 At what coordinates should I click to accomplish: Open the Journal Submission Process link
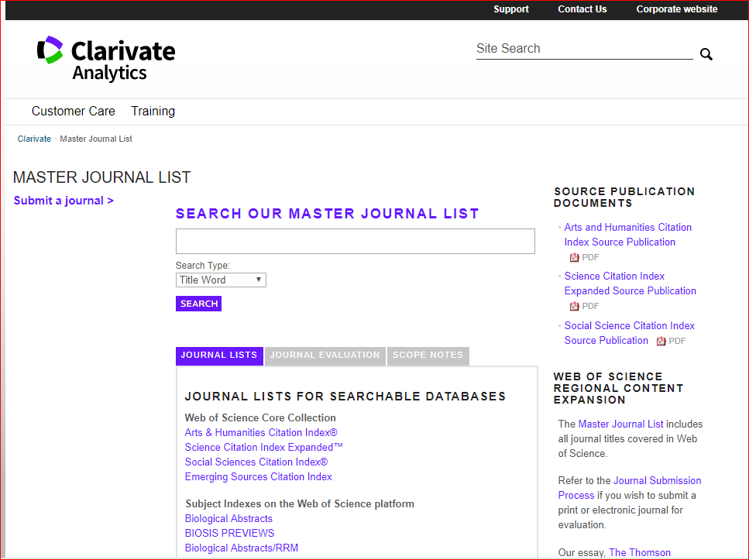click(630, 488)
